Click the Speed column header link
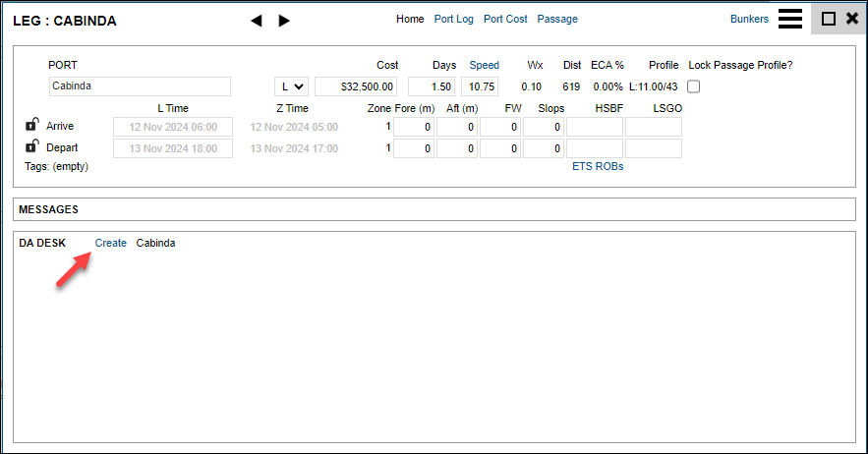Screen dimensions: 868x454 coord(484,65)
